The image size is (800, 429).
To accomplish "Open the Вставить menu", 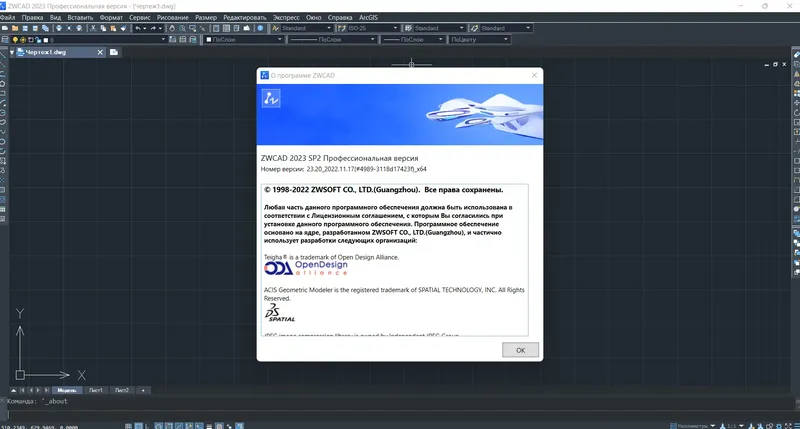I will coord(80,17).
